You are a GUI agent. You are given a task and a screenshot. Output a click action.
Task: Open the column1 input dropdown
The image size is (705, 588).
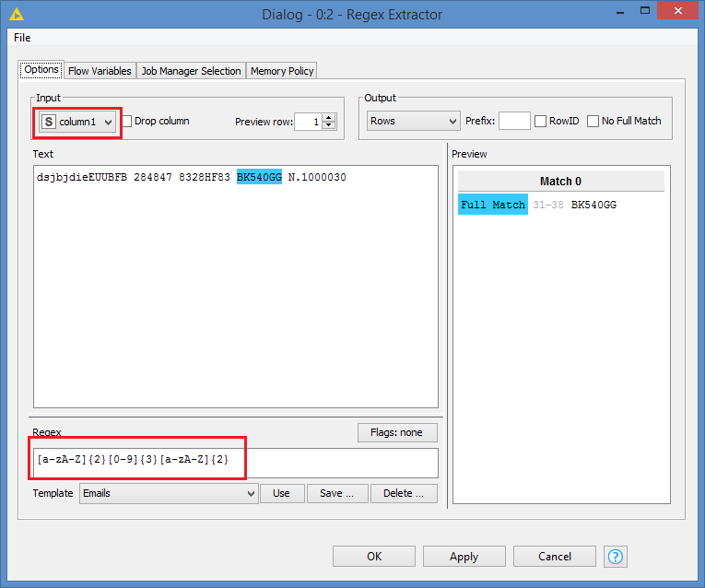click(77, 122)
